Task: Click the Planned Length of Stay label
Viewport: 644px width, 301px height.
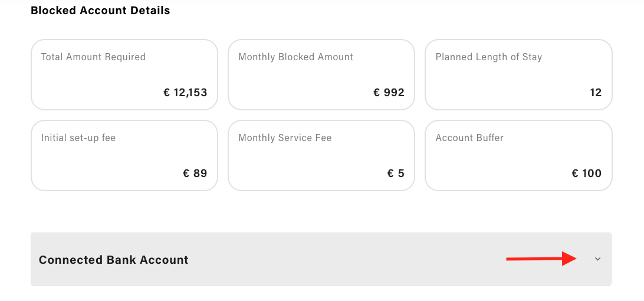Action: click(x=488, y=57)
